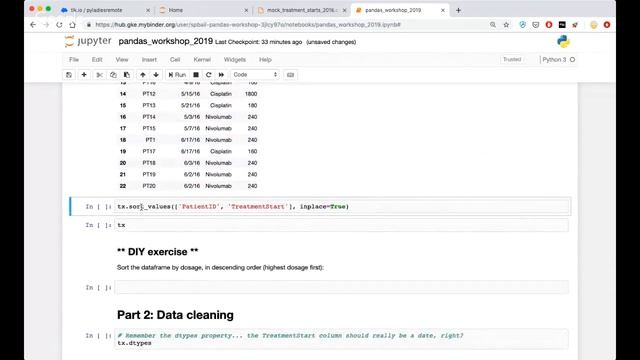
Task: Open the File menu
Action: [74, 60]
